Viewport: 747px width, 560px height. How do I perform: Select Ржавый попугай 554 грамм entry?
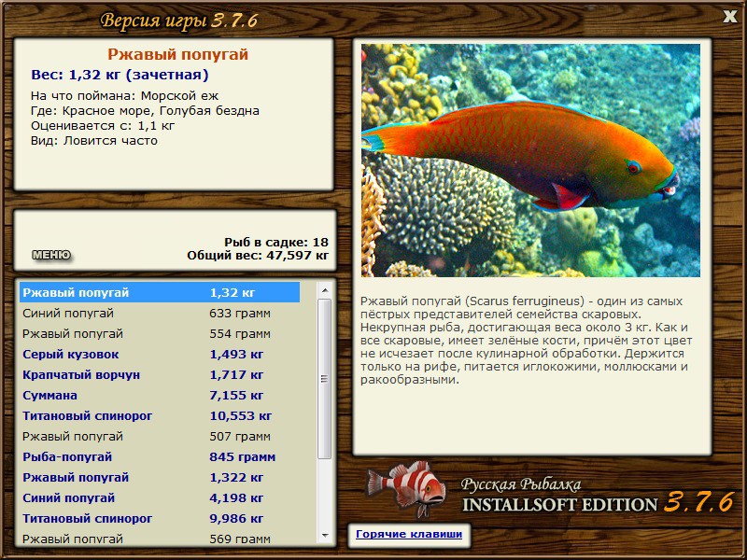[x=160, y=334]
